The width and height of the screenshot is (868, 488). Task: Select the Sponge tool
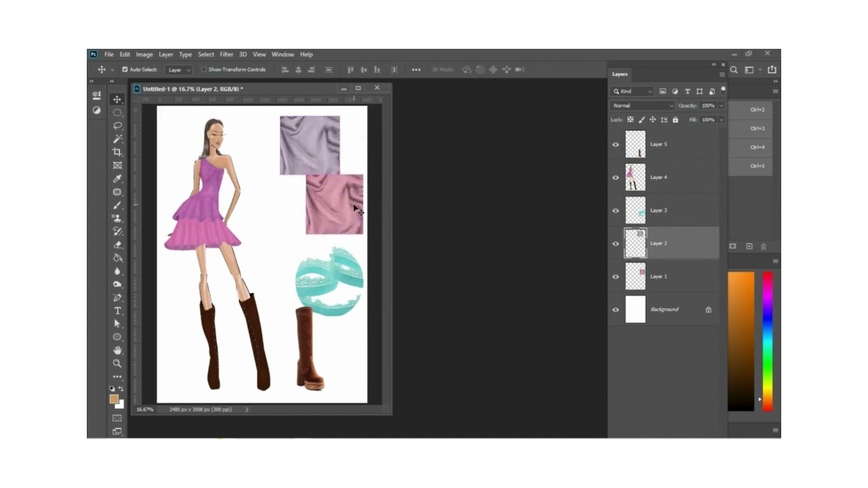pos(117,285)
